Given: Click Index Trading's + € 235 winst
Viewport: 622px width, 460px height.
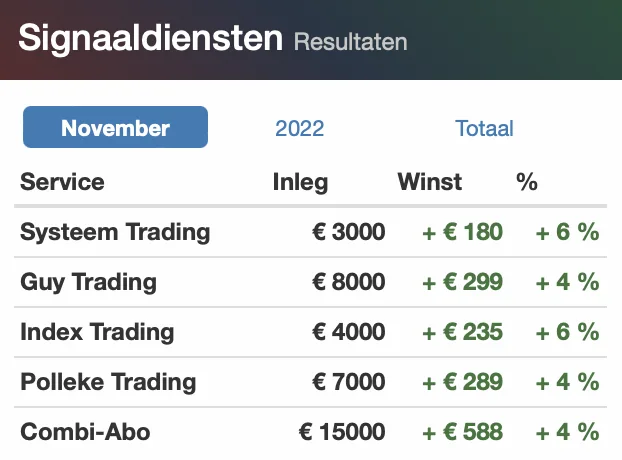Looking at the screenshot, I should (x=463, y=332).
